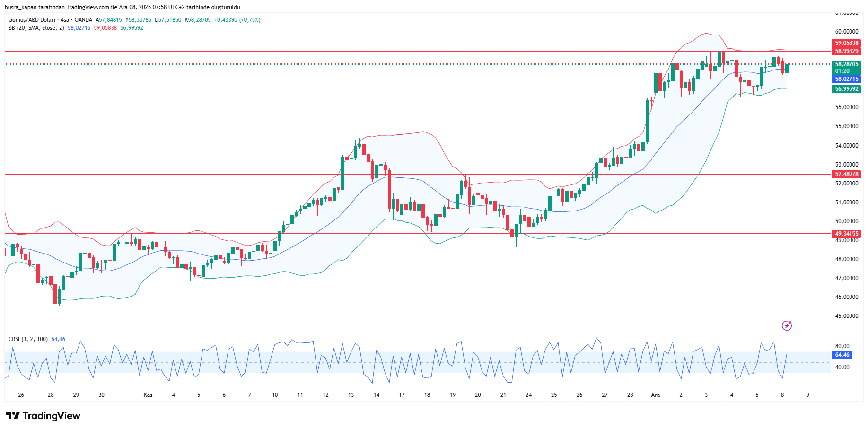Image resolution: width=868 pixels, height=430 pixels.
Task: Click the "Ara" month label on time axis
Action: [x=655, y=395]
